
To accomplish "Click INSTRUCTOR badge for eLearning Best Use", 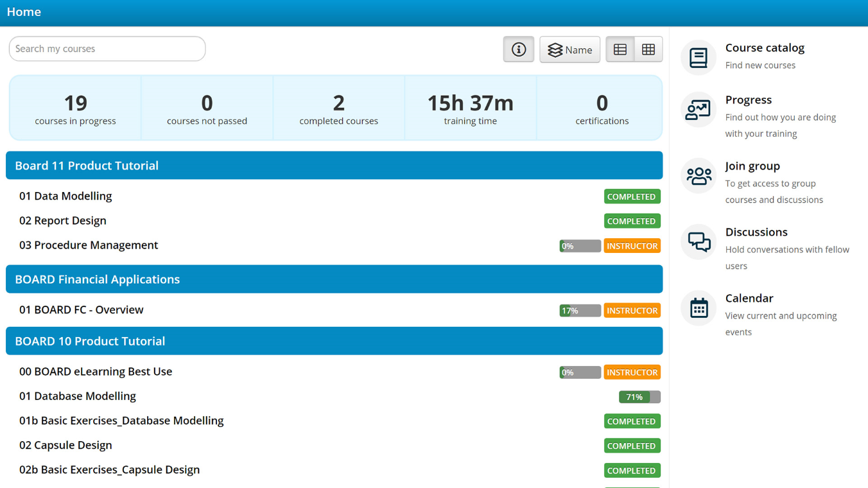I will point(632,372).
